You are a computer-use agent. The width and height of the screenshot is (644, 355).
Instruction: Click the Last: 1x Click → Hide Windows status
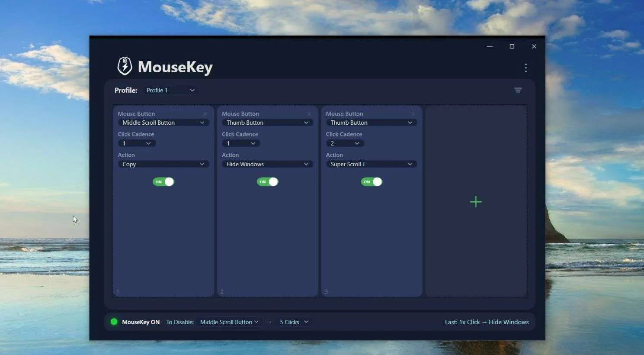(x=487, y=322)
